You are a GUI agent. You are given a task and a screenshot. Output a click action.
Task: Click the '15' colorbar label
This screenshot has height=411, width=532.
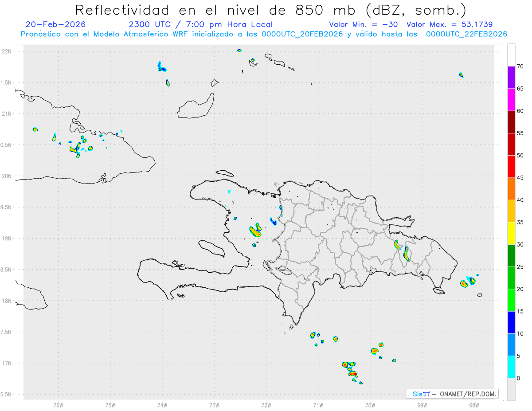pos(520,311)
